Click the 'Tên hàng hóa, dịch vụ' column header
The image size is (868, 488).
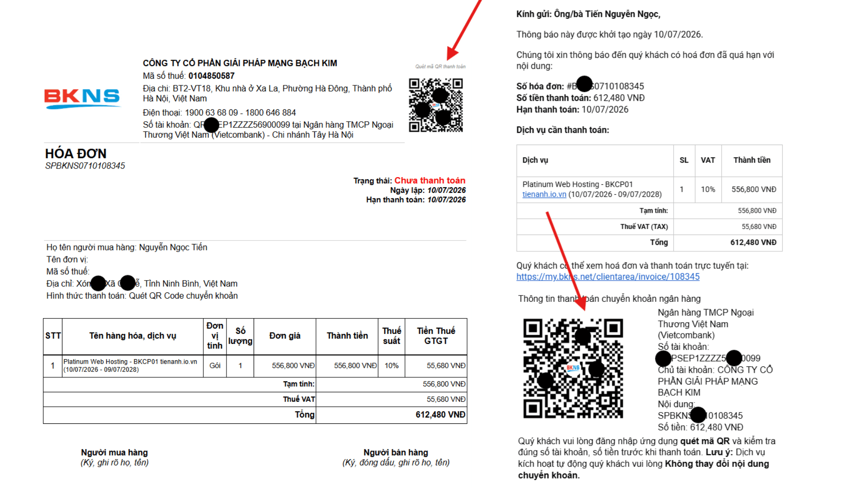132,336
